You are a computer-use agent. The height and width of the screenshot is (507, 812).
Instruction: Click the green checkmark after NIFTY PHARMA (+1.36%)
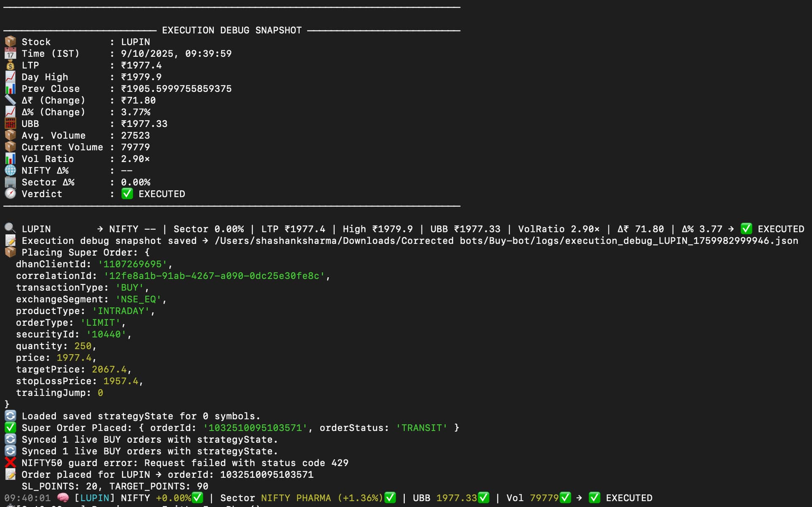click(x=390, y=498)
